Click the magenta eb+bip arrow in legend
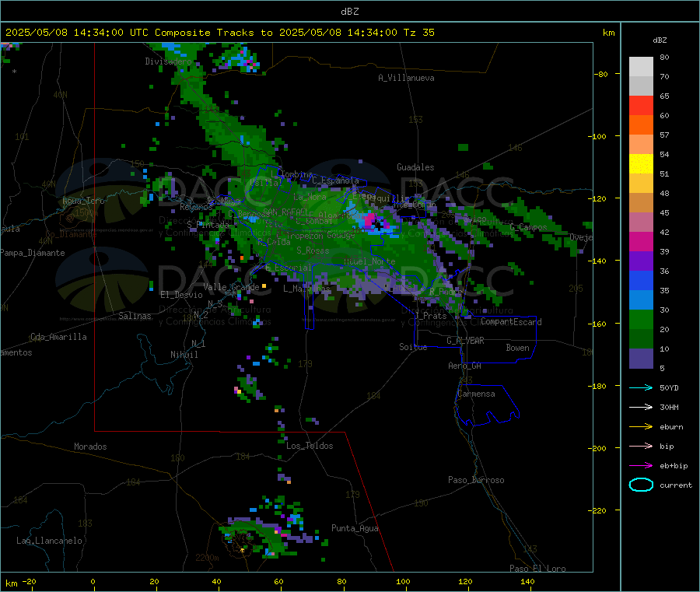The width and height of the screenshot is (700, 592). tap(641, 465)
